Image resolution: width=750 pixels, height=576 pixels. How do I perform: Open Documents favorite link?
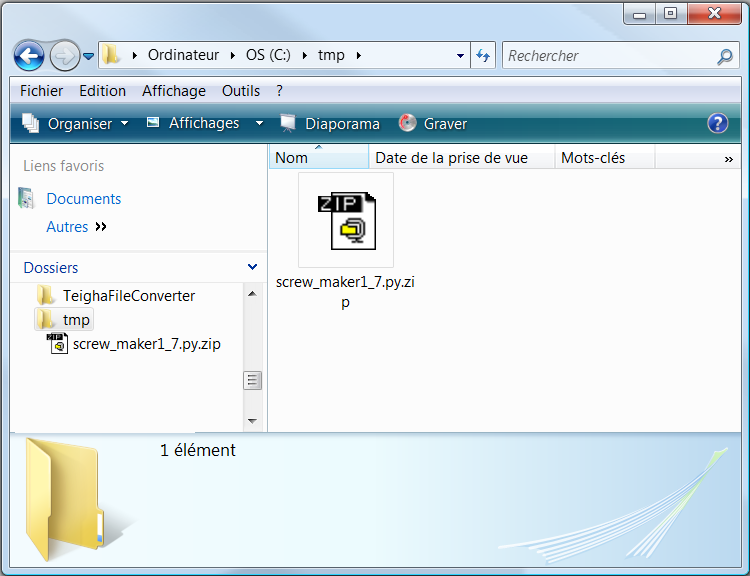[x=84, y=199]
